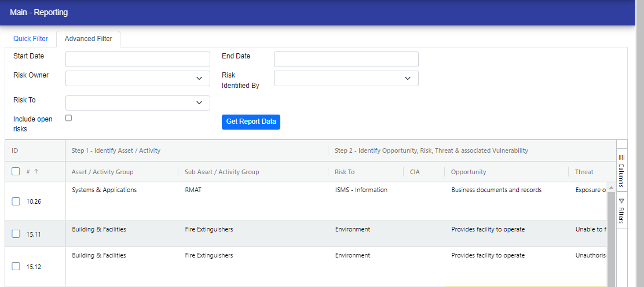
Task: Click the vertical scrollbar of the grid
Action: [x=610, y=237]
